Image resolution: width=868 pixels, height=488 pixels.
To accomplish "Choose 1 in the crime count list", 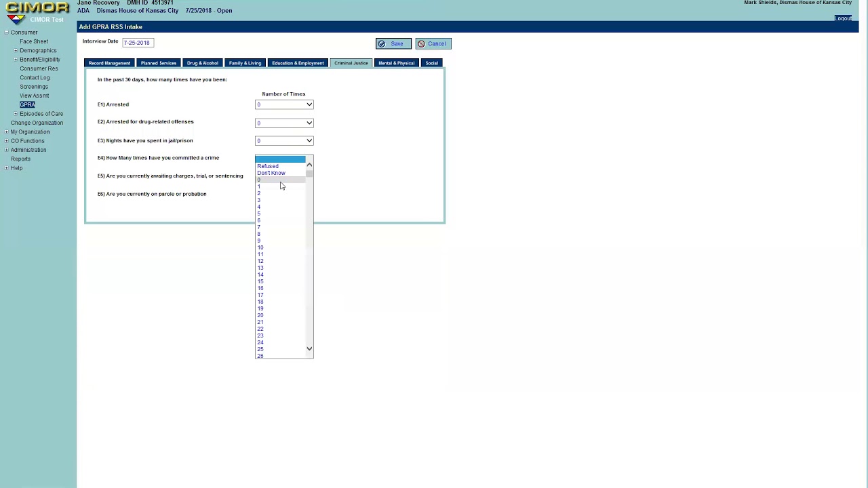I will 280,186.
